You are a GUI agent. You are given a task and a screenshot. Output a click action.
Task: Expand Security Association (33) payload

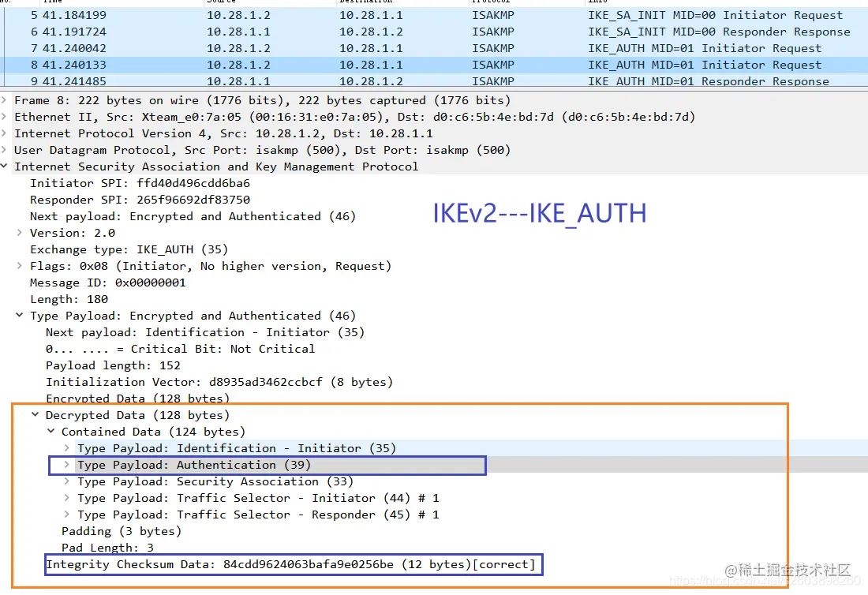click(x=67, y=481)
